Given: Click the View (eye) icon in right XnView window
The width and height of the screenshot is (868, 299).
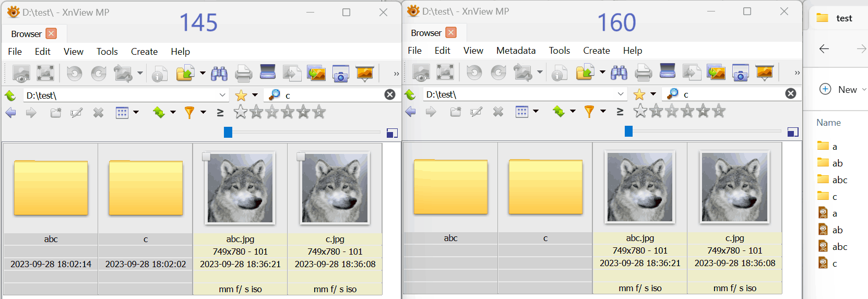Looking at the screenshot, I should [x=421, y=73].
